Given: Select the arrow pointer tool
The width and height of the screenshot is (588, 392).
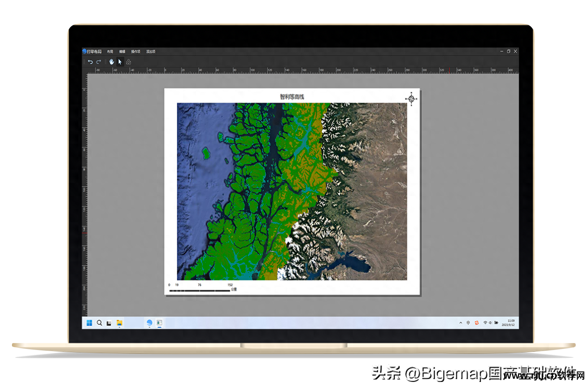Looking at the screenshot, I should (120, 62).
